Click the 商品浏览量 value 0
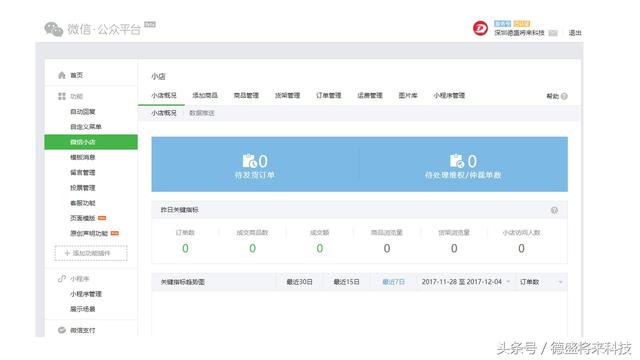The height and width of the screenshot is (360, 640). pyautogui.click(x=387, y=248)
